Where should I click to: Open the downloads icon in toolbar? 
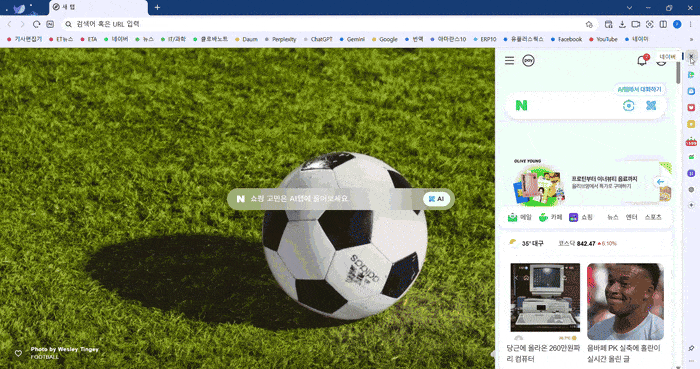(622, 24)
